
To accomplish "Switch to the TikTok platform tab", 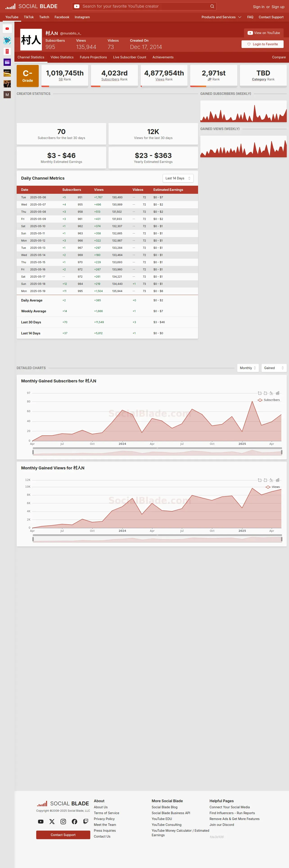I will [29, 17].
